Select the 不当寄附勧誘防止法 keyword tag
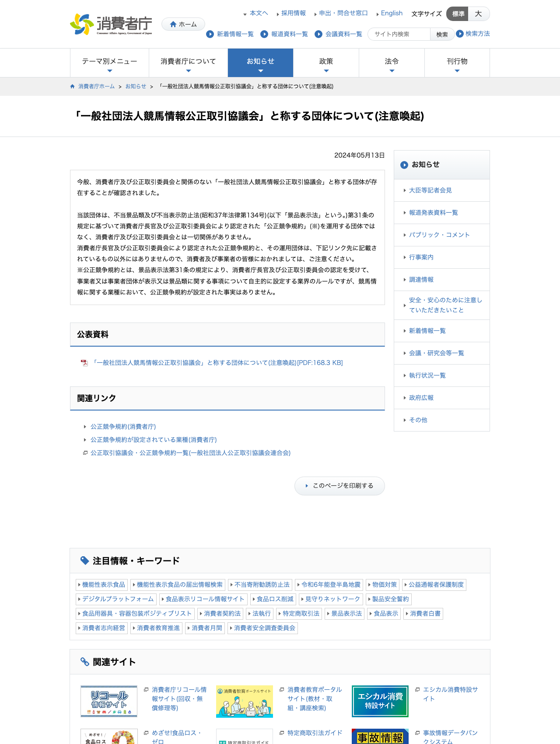This screenshot has height=744, width=560. pos(260,585)
